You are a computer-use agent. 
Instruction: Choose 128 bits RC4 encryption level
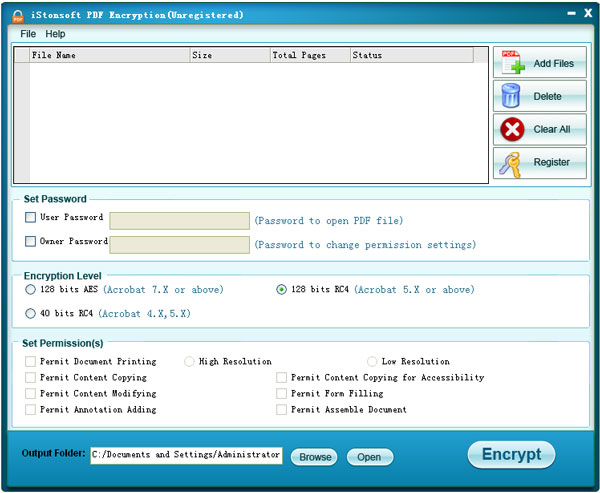point(282,290)
